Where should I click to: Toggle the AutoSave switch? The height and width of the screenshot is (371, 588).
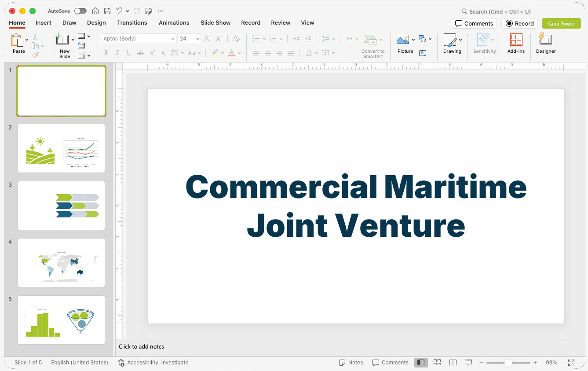tap(80, 11)
